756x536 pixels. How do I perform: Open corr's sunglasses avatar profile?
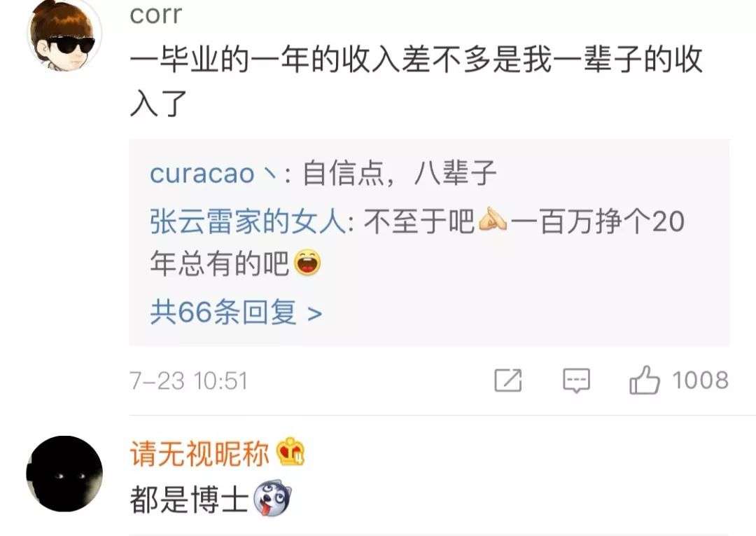(64, 36)
